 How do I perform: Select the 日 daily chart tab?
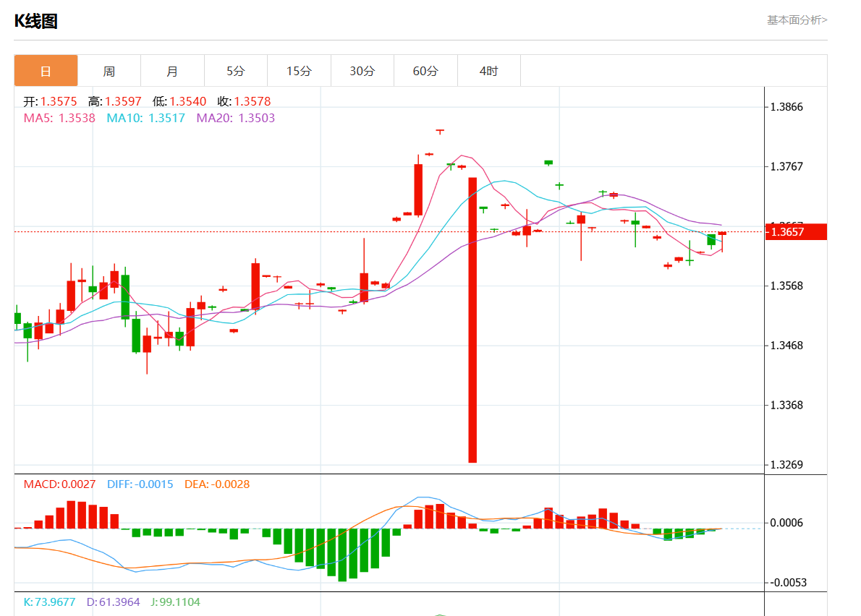[46, 71]
